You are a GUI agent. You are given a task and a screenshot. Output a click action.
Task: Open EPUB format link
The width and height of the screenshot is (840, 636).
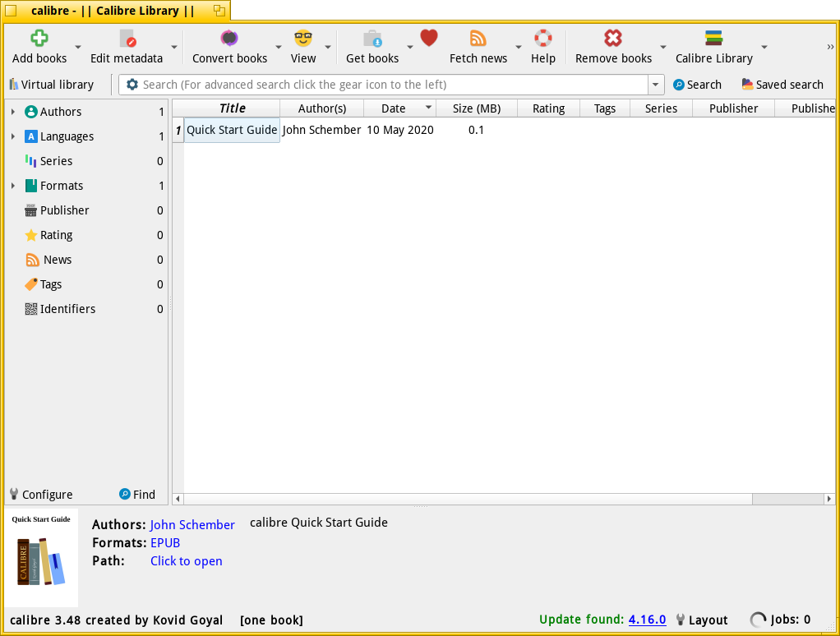click(165, 543)
